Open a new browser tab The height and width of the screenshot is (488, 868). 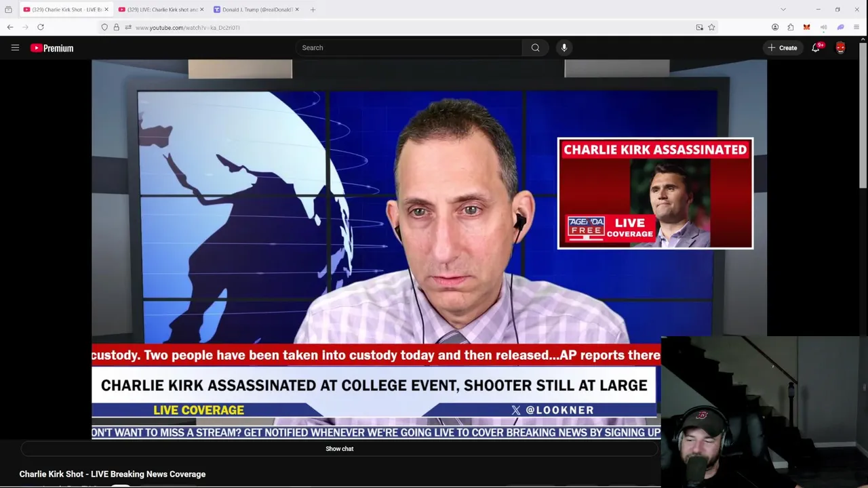click(313, 9)
